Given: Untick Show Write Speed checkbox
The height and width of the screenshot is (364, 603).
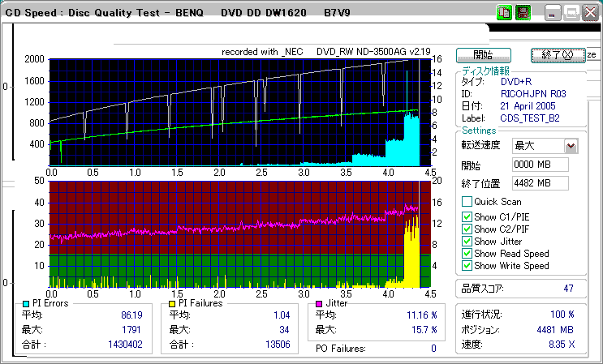Looking at the screenshot, I should 467,265.
